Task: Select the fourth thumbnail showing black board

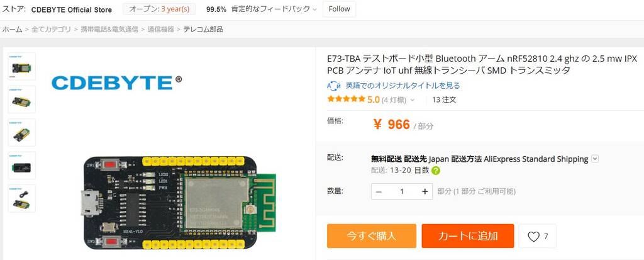Action: pos(22,166)
